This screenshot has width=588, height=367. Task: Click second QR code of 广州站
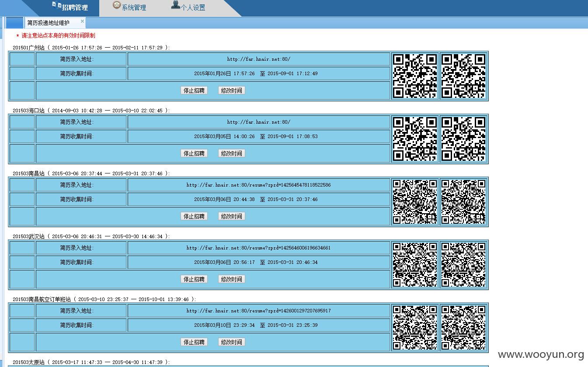point(463,76)
